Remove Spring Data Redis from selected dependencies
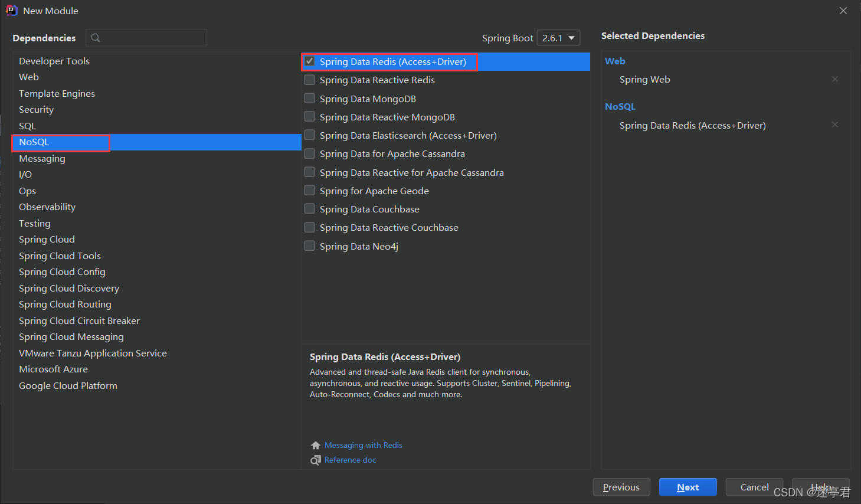This screenshot has width=861, height=504. (835, 125)
